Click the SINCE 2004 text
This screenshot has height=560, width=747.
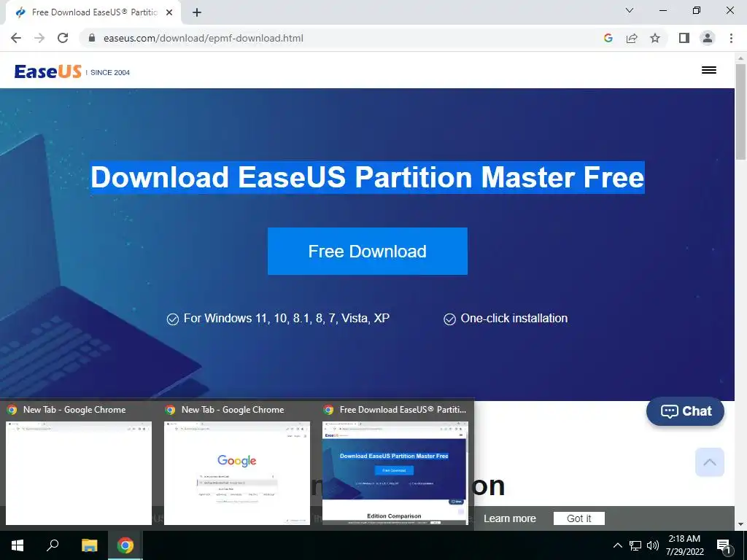click(110, 72)
